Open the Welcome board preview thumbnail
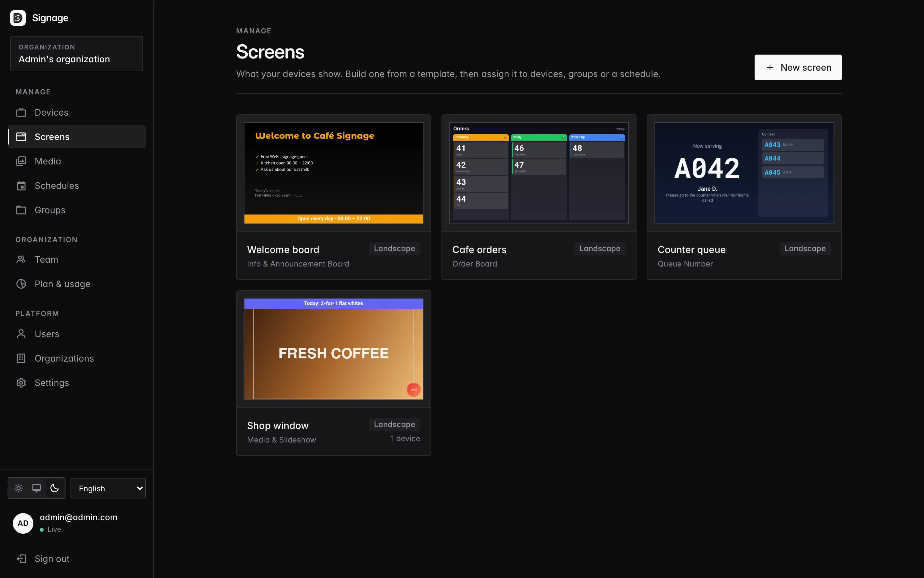The width and height of the screenshot is (924, 578). tap(334, 173)
